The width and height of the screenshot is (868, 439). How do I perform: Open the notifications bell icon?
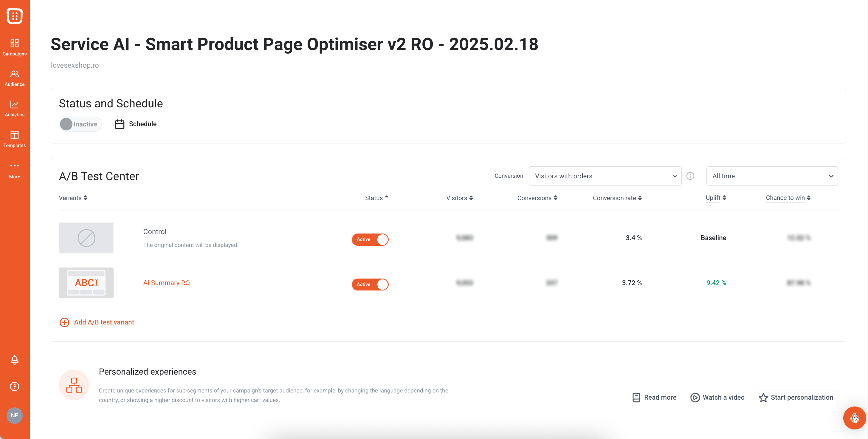click(15, 360)
